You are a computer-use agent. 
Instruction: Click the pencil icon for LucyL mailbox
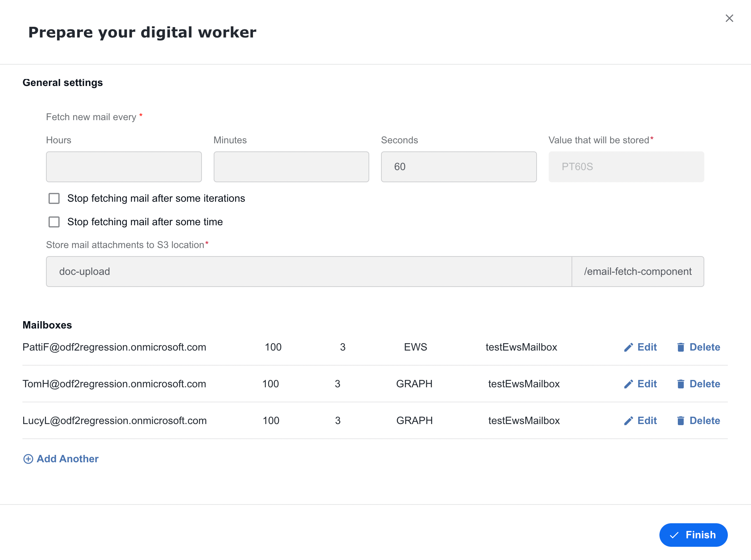(x=629, y=421)
